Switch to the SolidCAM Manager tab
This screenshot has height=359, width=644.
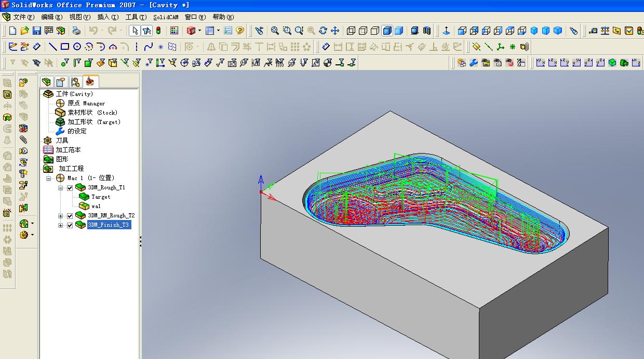click(x=91, y=81)
